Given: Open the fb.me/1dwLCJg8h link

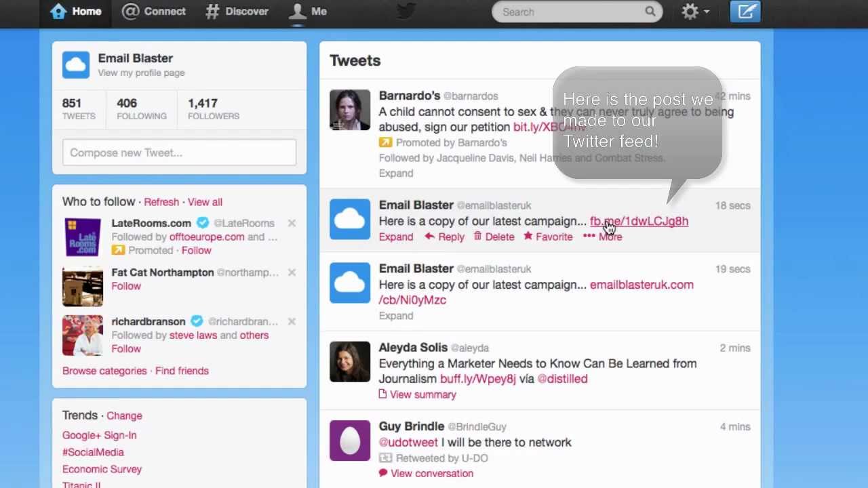Looking at the screenshot, I should coord(639,221).
